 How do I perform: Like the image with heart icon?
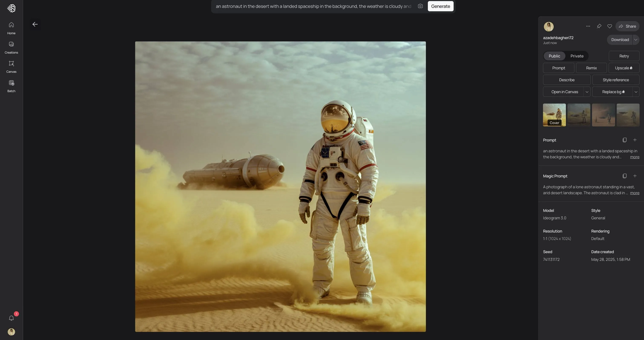609,26
